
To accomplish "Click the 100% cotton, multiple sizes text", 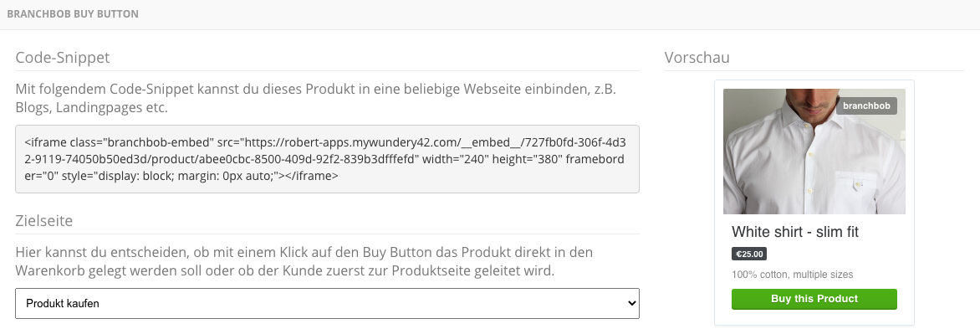I will 792,275.
